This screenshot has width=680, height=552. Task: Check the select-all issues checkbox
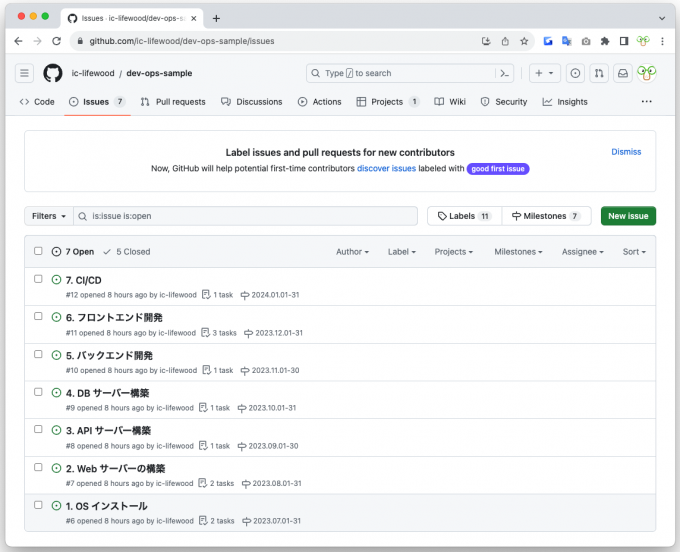click(38, 252)
